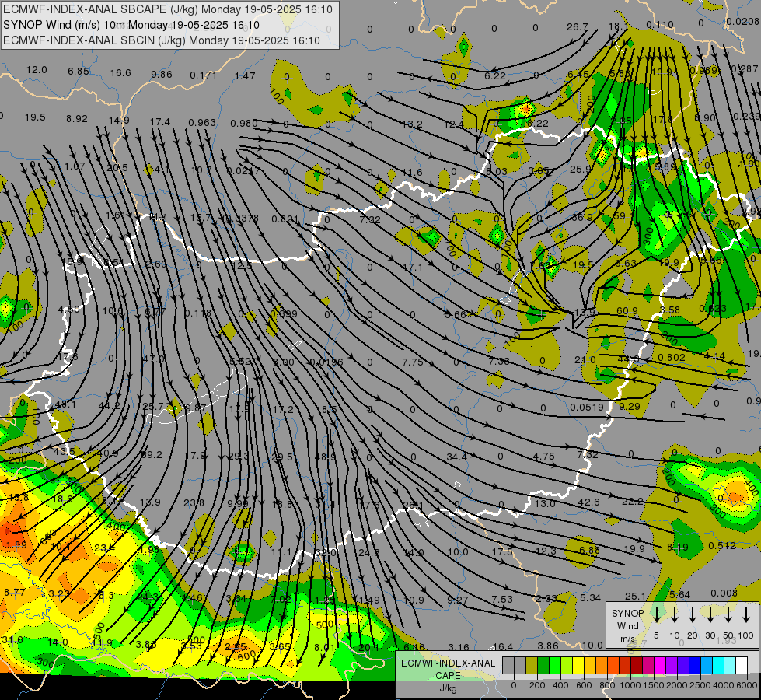Pick the cyan swatch above the 4000 tick
This screenshot has width=761, height=700.
click(718, 666)
